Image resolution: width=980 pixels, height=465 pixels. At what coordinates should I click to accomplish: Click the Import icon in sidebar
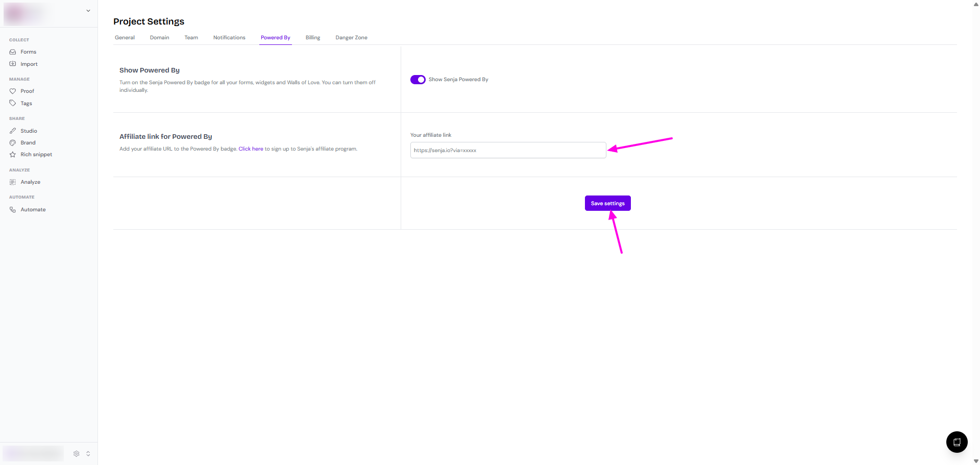click(13, 64)
